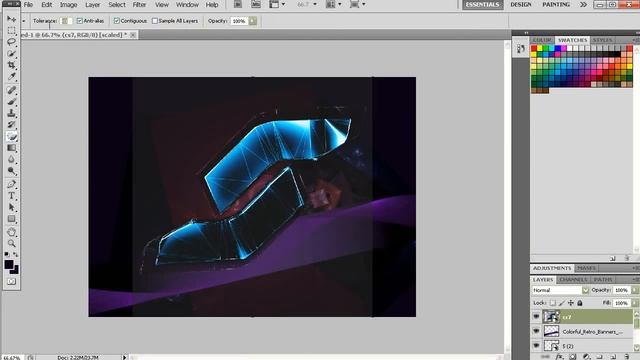This screenshot has height=360, width=640.
Task: Switch to the Paths tab
Action: point(603,280)
